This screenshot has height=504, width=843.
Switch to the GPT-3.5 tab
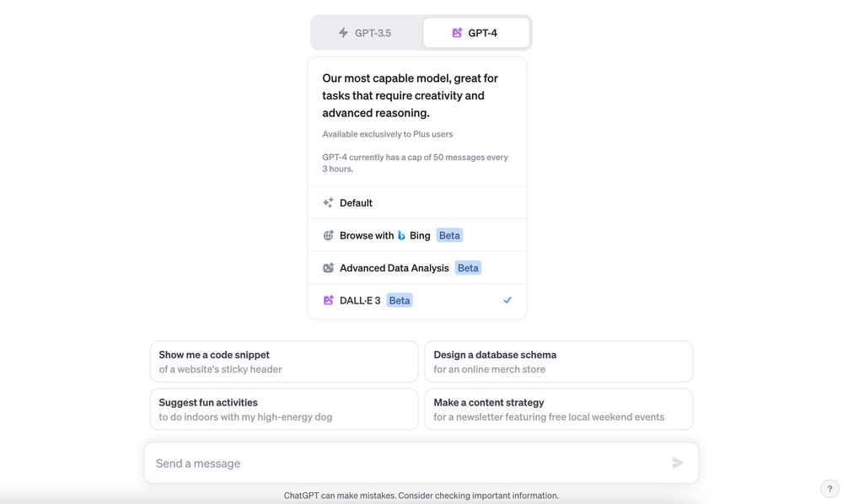click(x=368, y=32)
